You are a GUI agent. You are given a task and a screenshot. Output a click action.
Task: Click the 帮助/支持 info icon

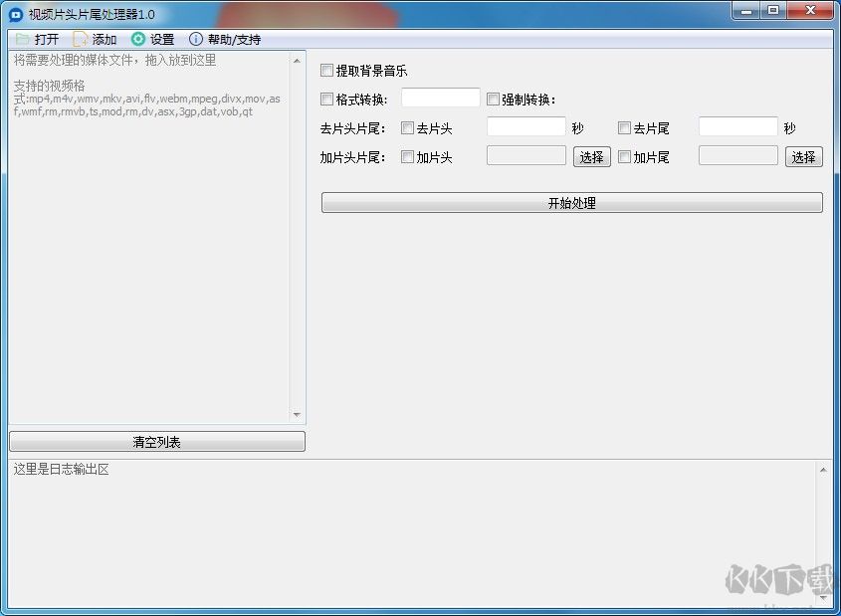(196, 39)
